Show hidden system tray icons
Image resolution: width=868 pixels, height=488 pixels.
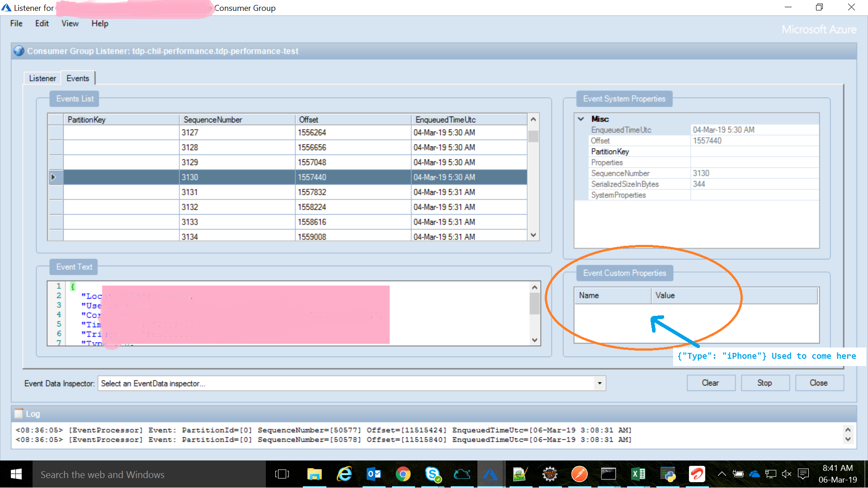(722, 474)
